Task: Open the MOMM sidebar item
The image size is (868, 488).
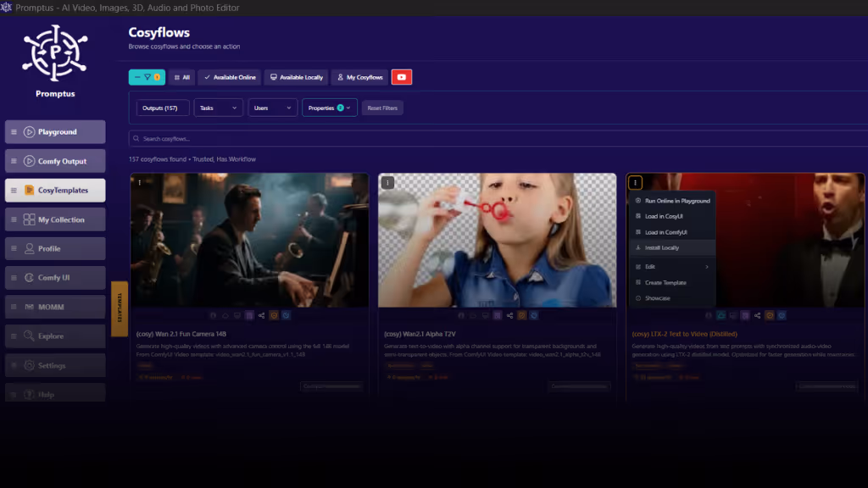Action: point(55,307)
